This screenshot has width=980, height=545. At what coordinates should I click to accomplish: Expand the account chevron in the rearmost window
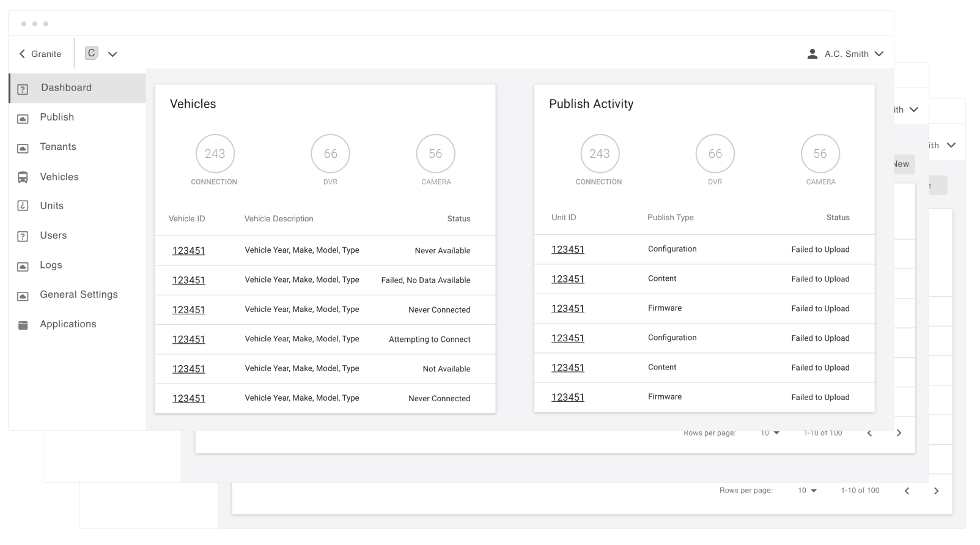951,145
